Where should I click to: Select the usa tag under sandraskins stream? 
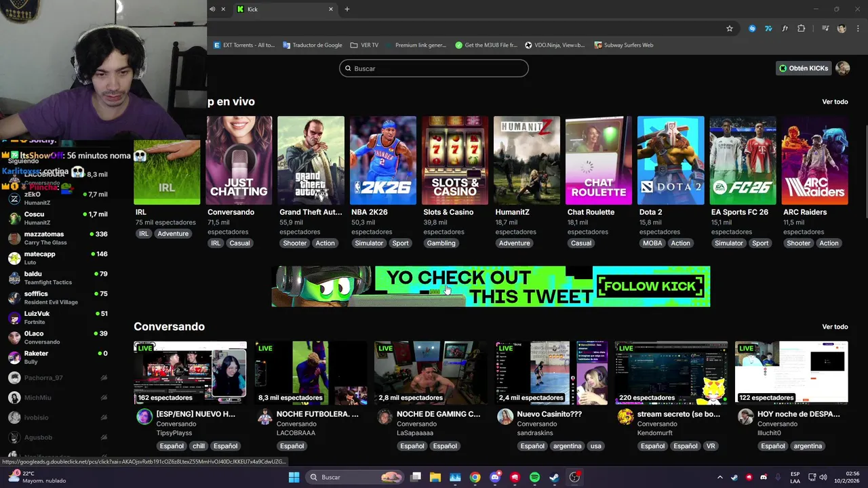(x=595, y=446)
